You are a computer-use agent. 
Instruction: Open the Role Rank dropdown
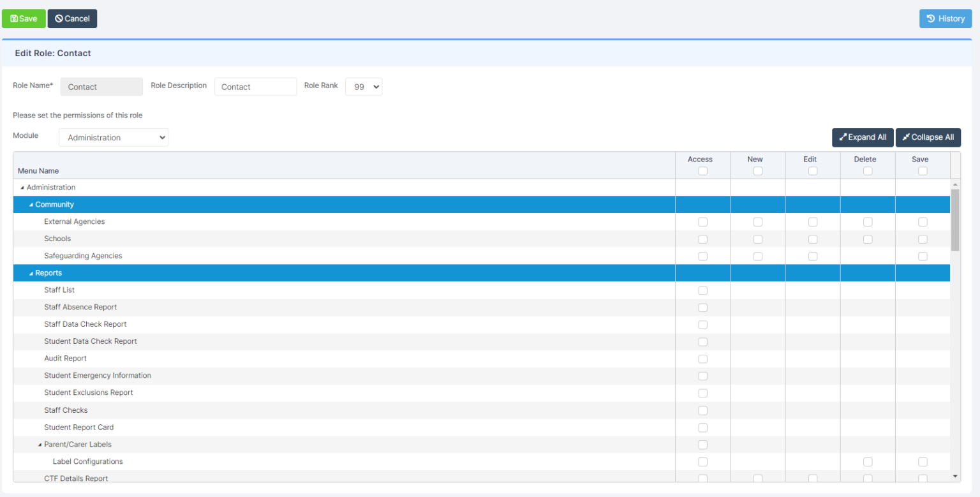click(364, 86)
